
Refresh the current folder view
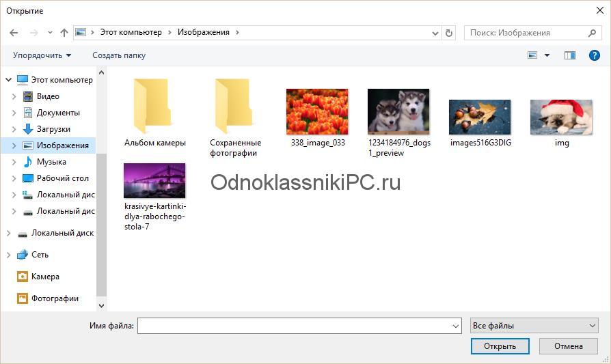449,33
